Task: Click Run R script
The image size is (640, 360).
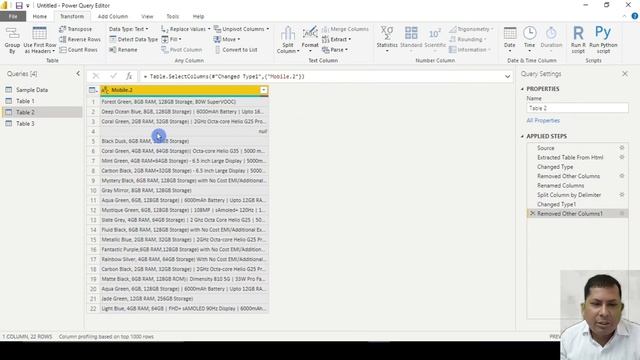Action: pos(578,40)
